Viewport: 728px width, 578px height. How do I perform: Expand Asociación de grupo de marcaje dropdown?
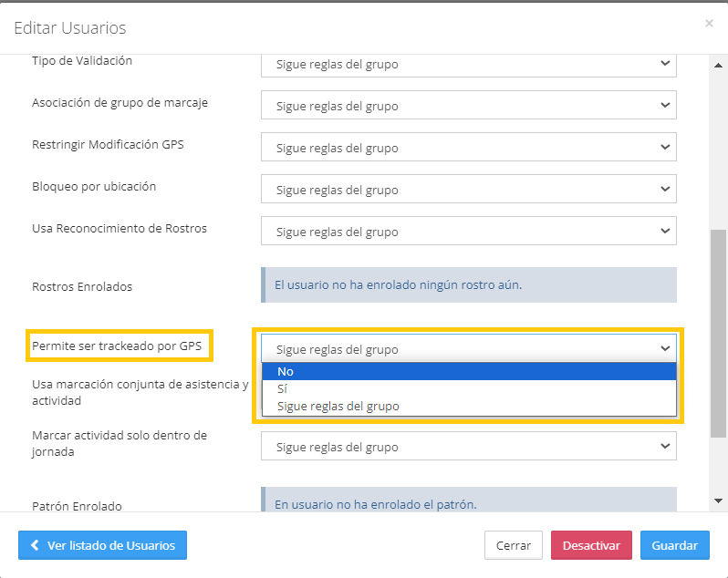pyautogui.click(x=468, y=106)
